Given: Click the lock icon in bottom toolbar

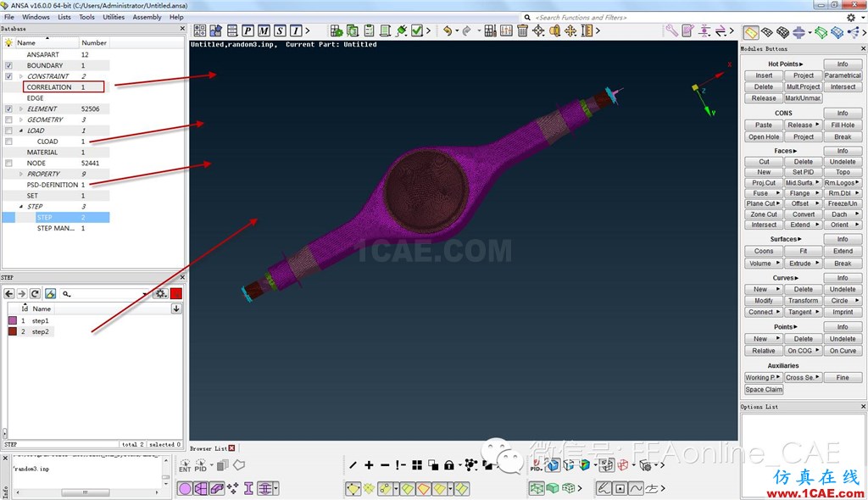Looking at the screenshot, I should [449, 465].
